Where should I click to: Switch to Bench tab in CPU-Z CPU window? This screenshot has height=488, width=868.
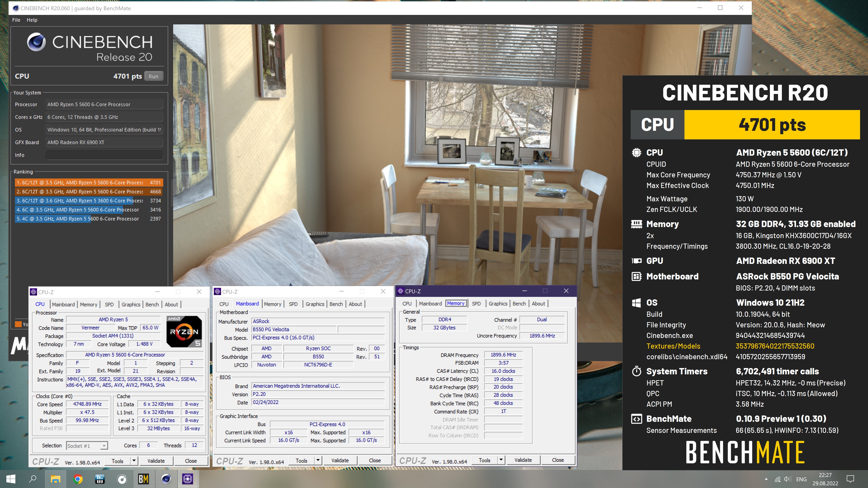coord(152,305)
